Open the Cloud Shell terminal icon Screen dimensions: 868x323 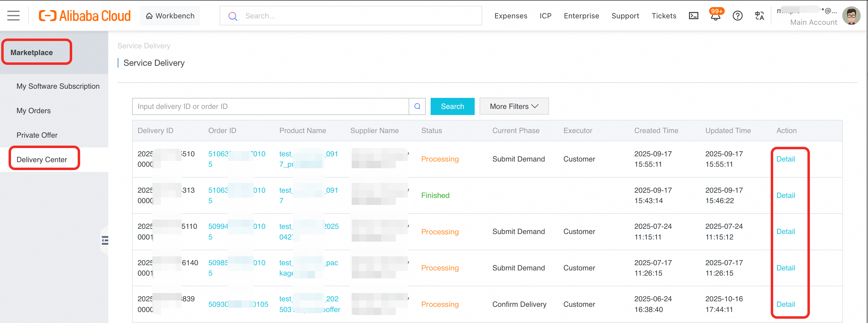pyautogui.click(x=693, y=16)
